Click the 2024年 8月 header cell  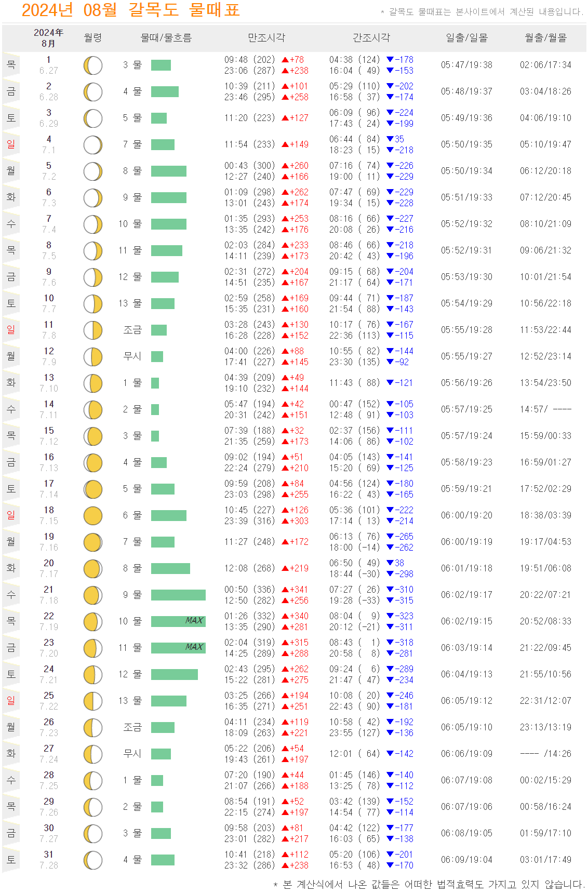(48, 38)
